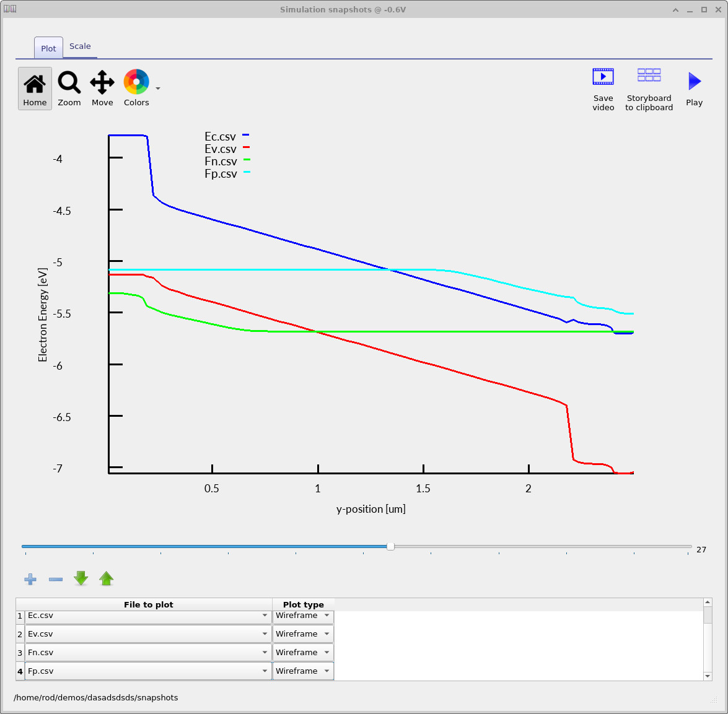
Task: Click the window menu icon in title bar
Action: (10, 9)
